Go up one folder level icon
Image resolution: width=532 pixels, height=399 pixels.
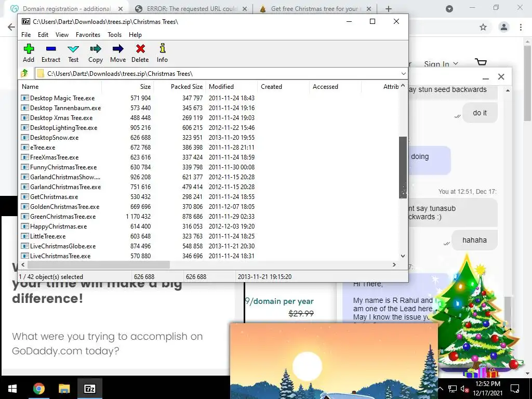[25, 73]
